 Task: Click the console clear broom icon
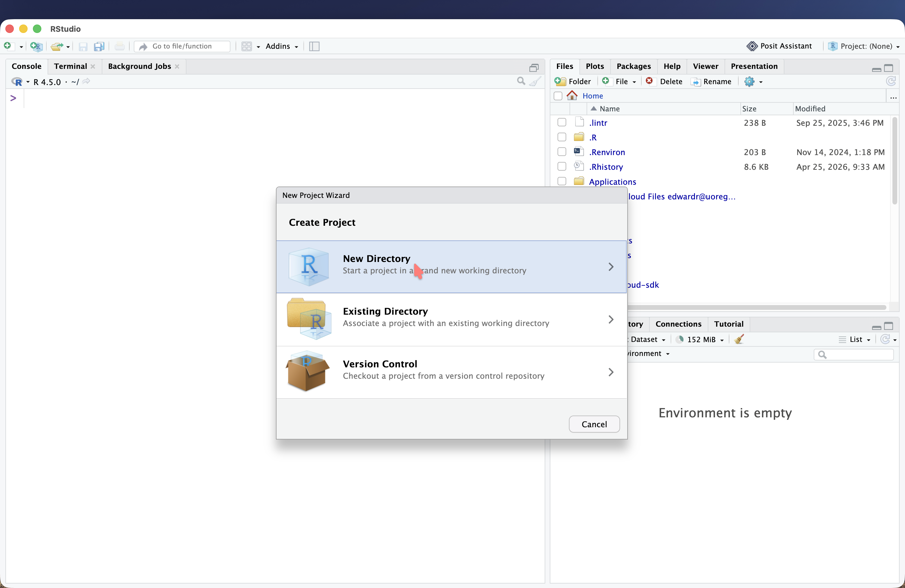pyautogui.click(x=535, y=81)
